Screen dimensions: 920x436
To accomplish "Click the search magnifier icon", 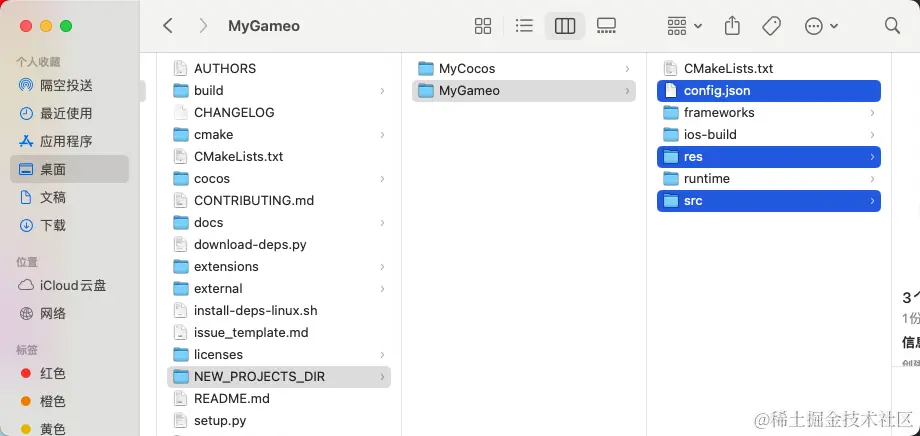I will click(892, 26).
